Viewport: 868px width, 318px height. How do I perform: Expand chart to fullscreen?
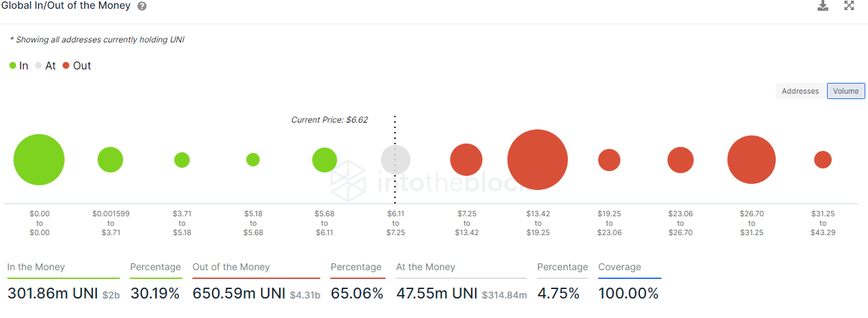click(849, 6)
